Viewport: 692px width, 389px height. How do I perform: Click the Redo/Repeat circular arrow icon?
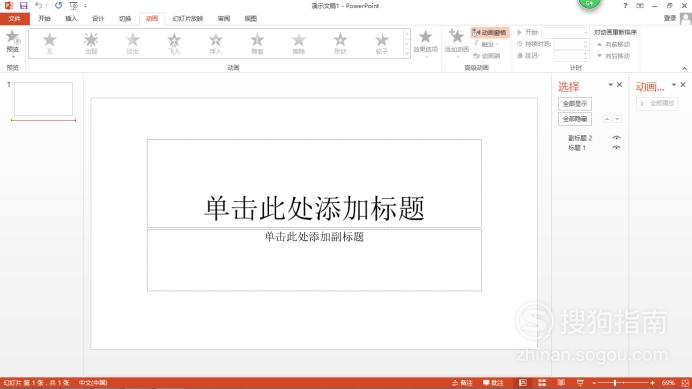(58, 6)
